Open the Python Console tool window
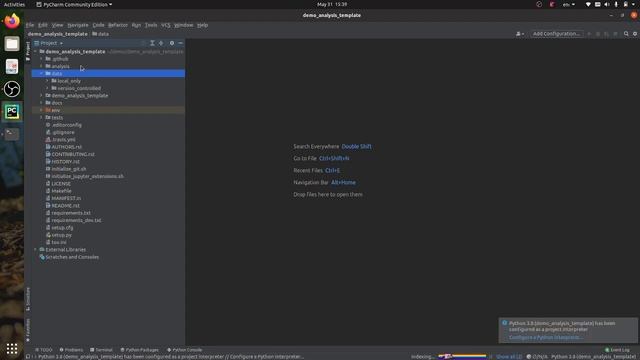The height and width of the screenshot is (360, 640). (x=184, y=350)
